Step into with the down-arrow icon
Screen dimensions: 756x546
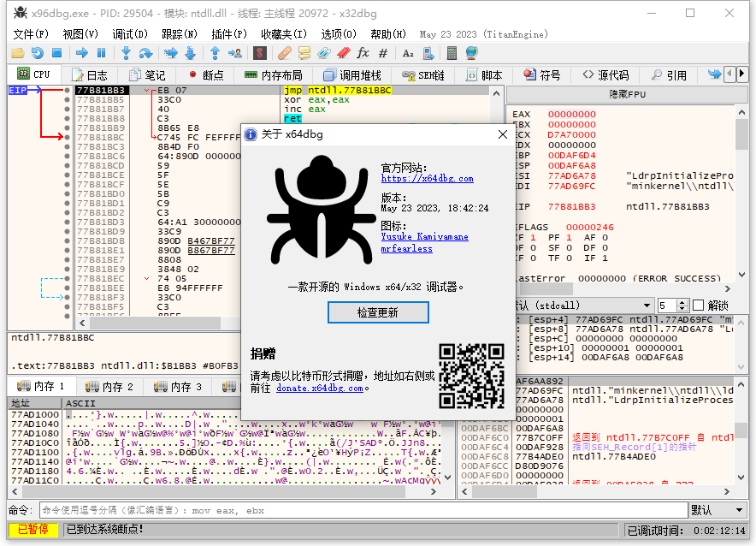click(126, 53)
